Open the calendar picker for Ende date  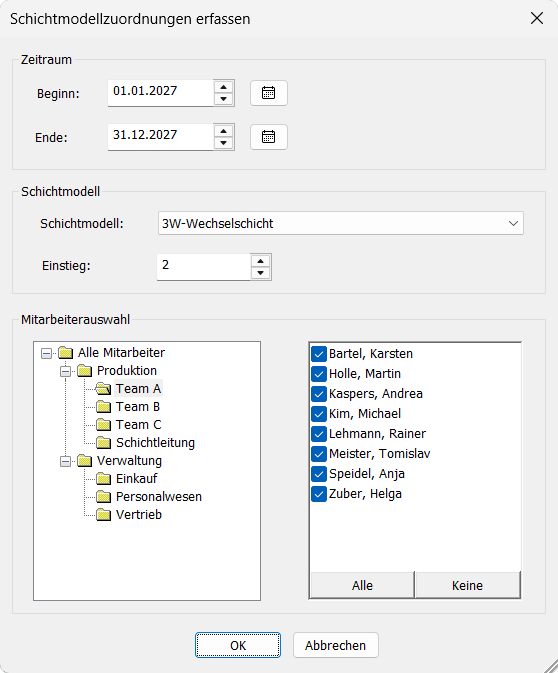pyautogui.click(x=269, y=137)
